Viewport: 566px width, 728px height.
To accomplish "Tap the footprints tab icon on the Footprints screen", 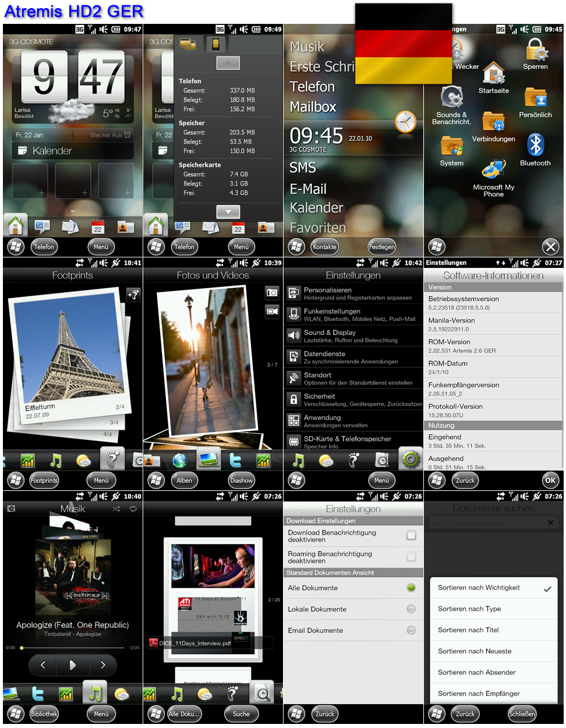I will 112,459.
